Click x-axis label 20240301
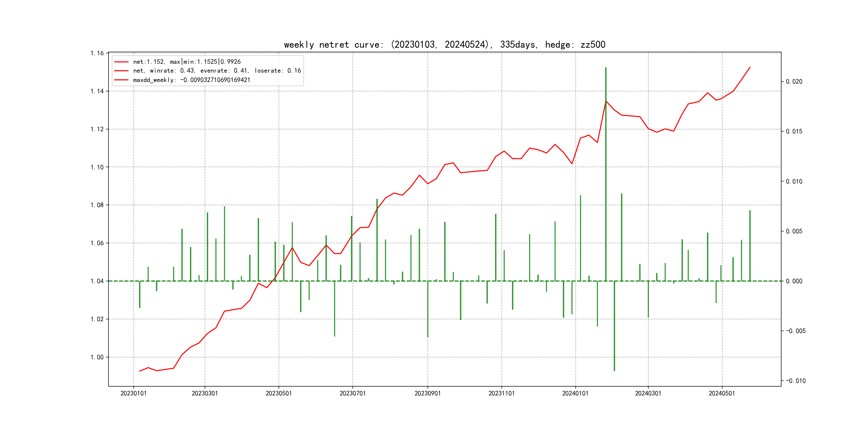 point(648,394)
